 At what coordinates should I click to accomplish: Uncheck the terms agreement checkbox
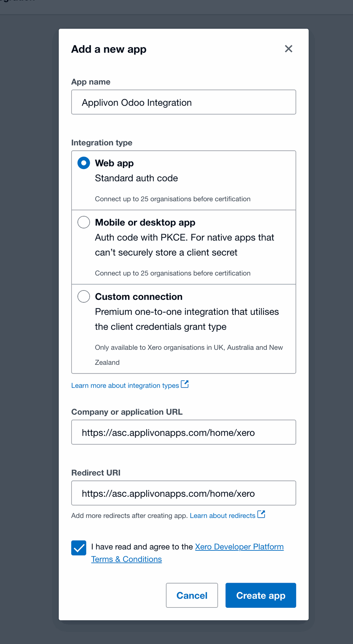point(79,548)
